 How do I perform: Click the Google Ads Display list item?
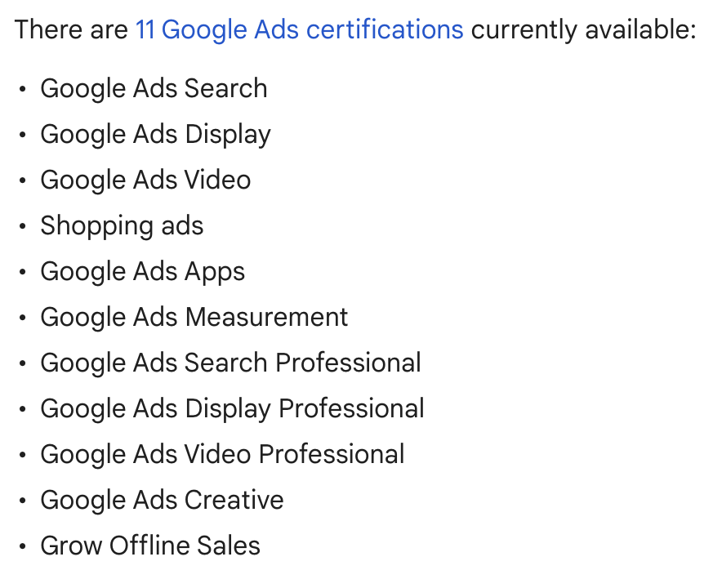(155, 134)
